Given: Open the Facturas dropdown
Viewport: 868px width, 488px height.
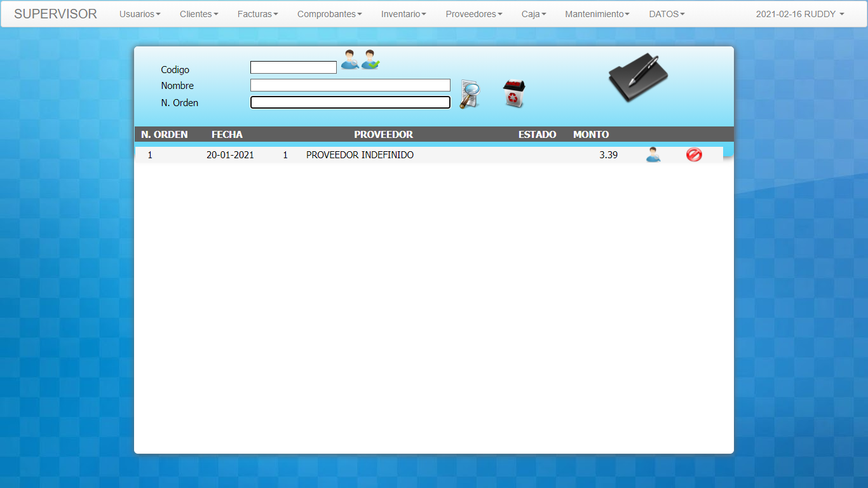Looking at the screenshot, I should (x=257, y=14).
